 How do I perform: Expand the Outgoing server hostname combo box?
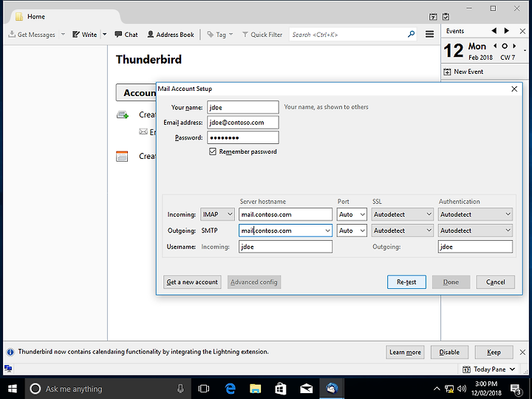327,231
